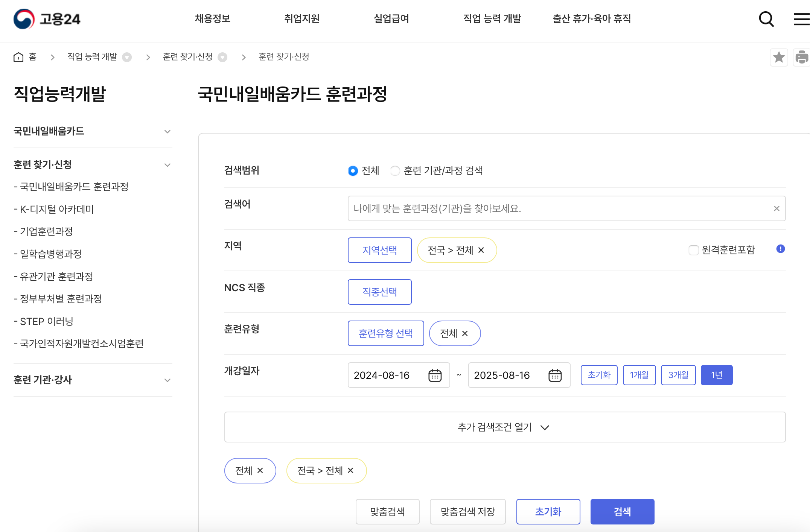Open the end date calendar icon
The width and height of the screenshot is (810, 532).
coord(555,375)
